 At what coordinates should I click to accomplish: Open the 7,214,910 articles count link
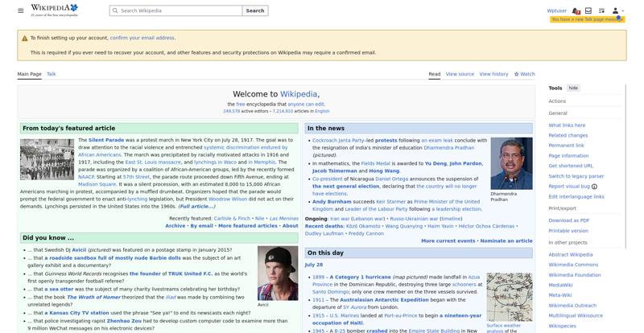(x=283, y=111)
